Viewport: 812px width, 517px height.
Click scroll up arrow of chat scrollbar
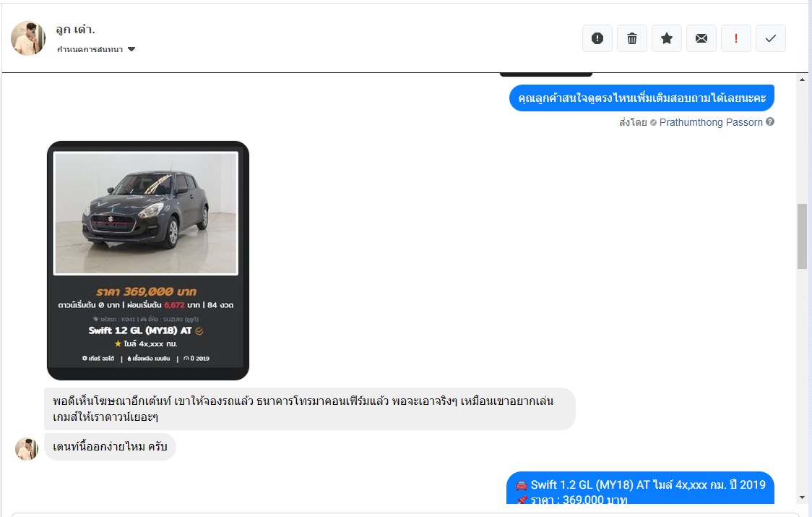[802, 80]
